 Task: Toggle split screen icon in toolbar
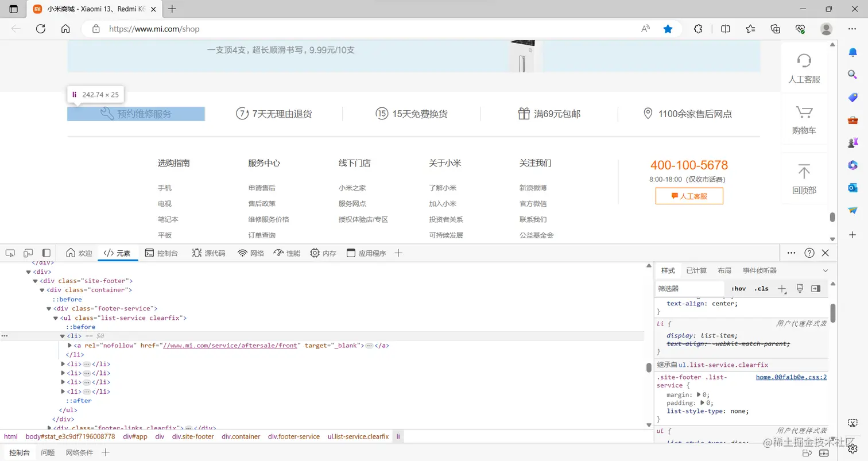tap(726, 29)
